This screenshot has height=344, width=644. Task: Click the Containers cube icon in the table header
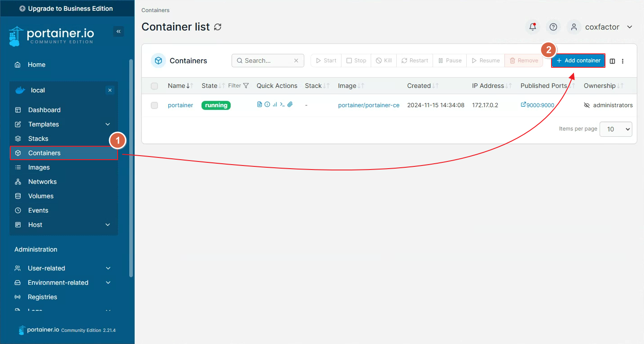158,61
